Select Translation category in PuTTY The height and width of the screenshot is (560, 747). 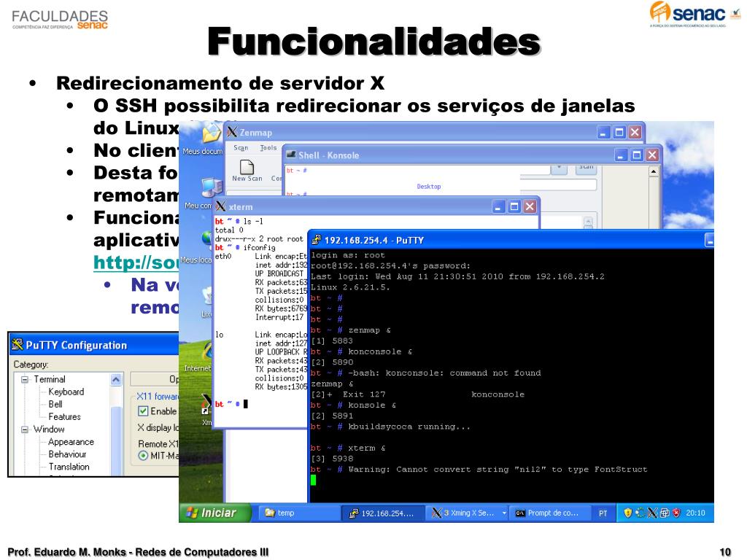(69, 466)
